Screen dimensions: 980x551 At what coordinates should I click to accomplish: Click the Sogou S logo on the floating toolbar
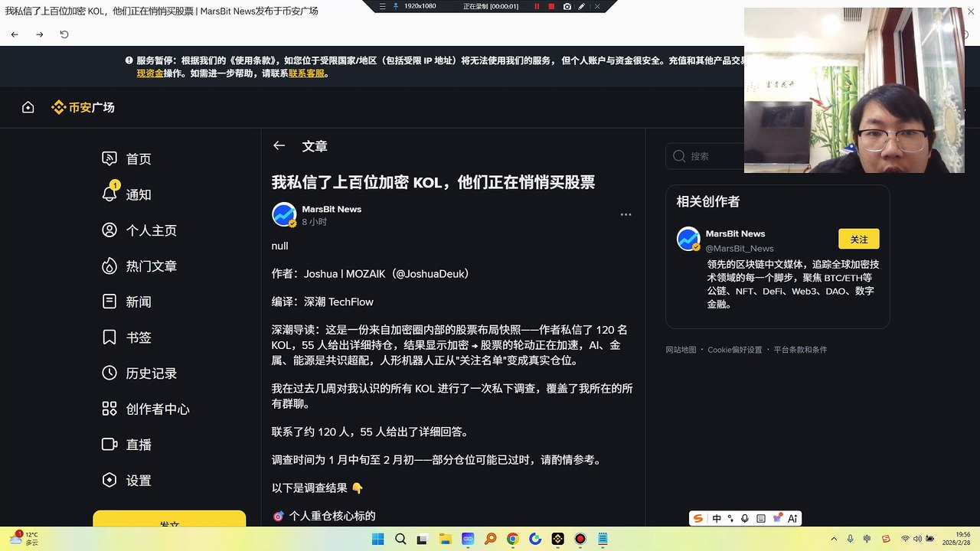click(698, 518)
